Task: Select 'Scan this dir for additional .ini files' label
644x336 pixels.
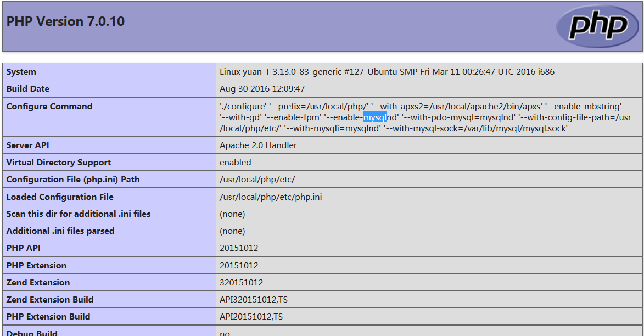Action: click(78, 214)
